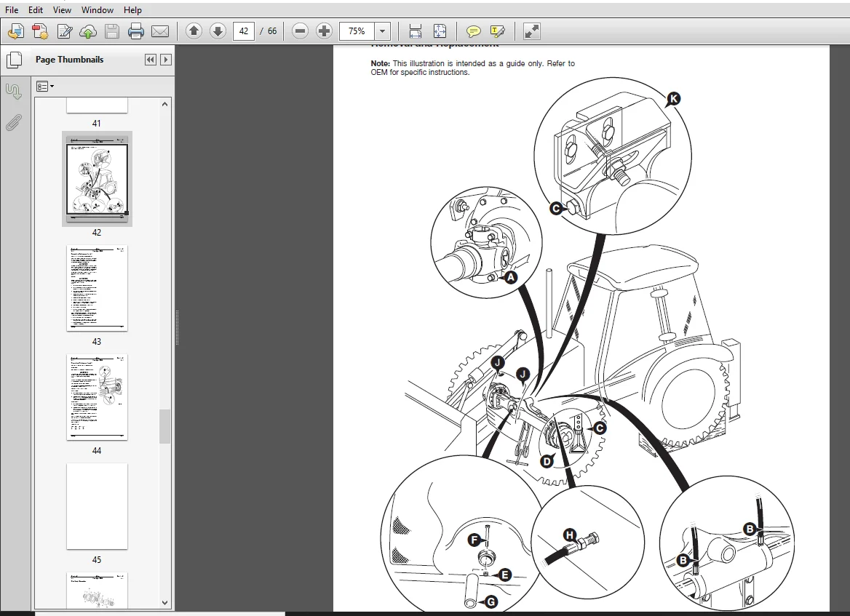Open the zoom percentage dropdown arrow
850x616 pixels.
click(x=383, y=31)
